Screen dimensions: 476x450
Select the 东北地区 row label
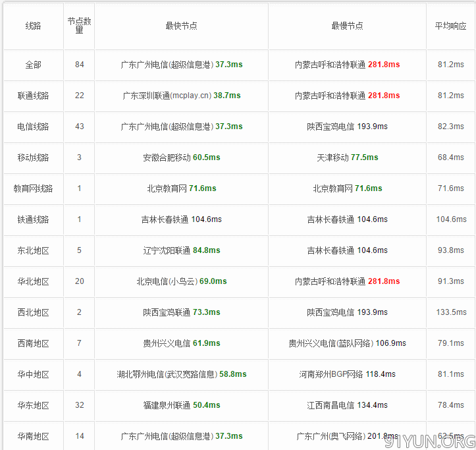click(33, 250)
